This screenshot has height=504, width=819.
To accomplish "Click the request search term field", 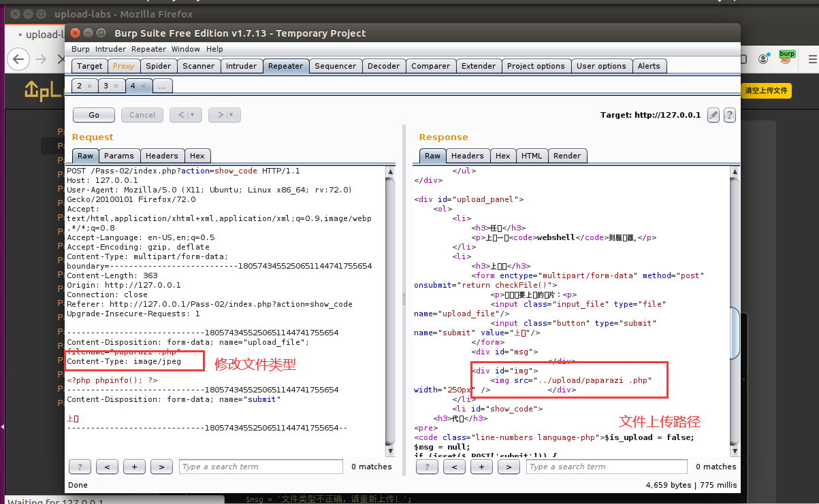I will 261,467.
